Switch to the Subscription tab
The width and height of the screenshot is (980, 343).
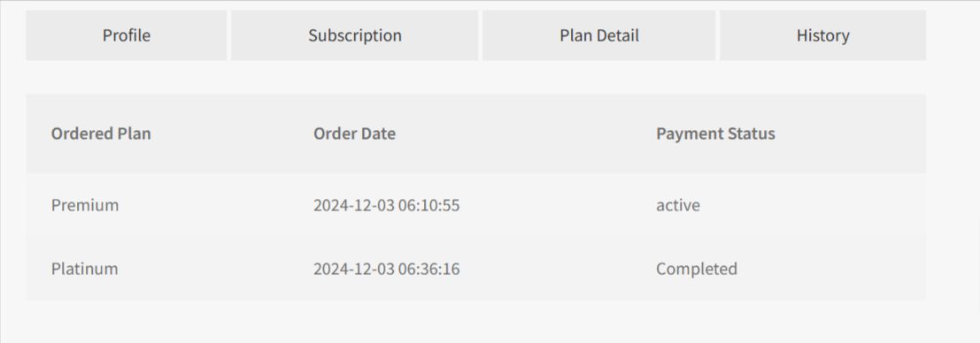coord(354,35)
